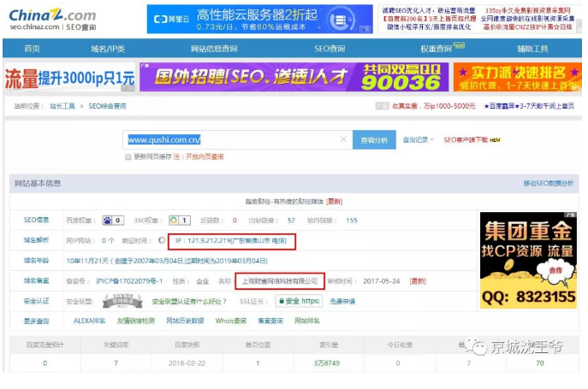Click the 360 weight circle icon
The image size is (588, 389).
(x=174, y=221)
